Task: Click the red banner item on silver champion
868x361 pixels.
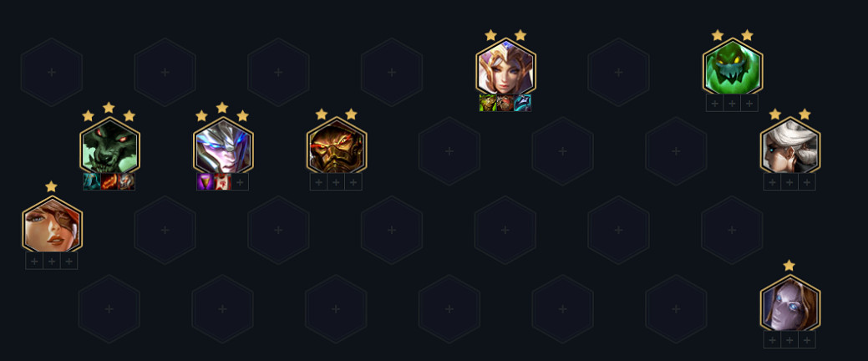Action: [223, 181]
